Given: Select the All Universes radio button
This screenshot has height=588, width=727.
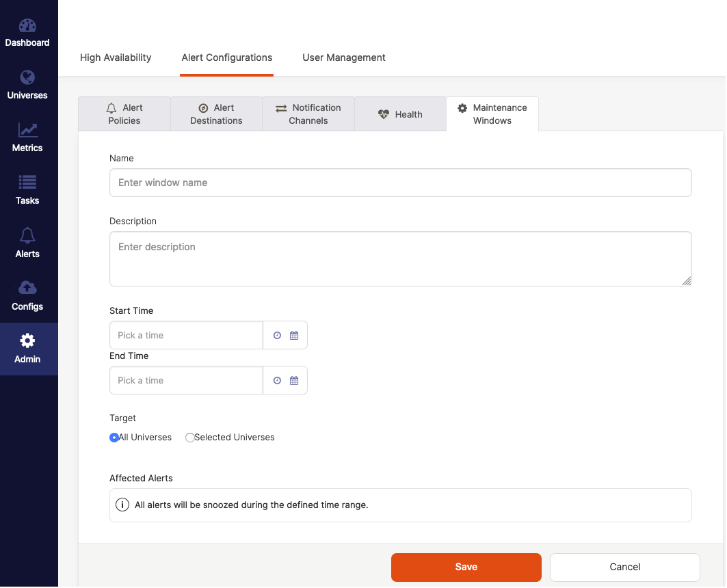Looking at the screenshot, I should tap(114, 438).
